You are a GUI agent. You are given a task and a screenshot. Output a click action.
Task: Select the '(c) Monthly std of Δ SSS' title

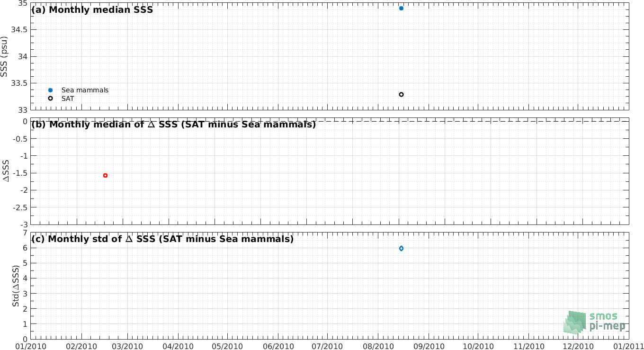click(x=162, y=239)
